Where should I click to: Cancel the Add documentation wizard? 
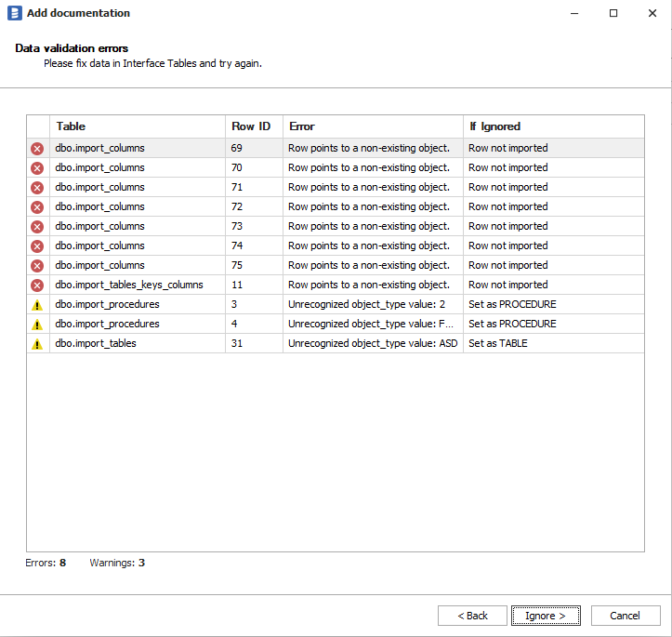625,616
